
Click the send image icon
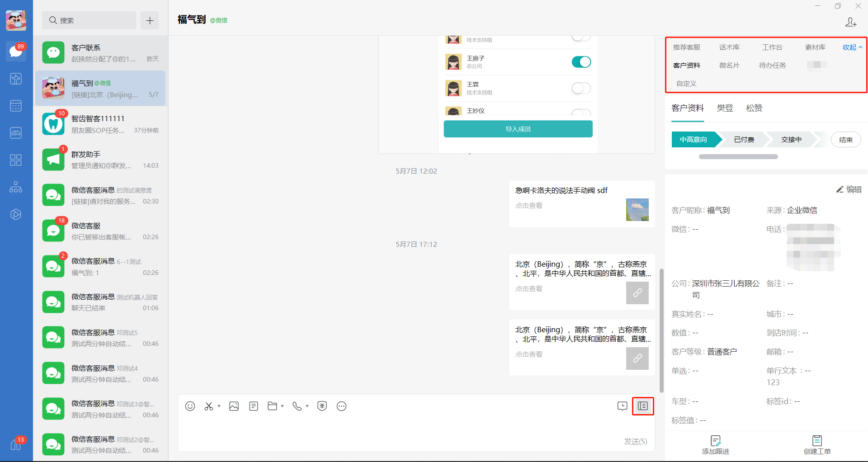[234, 406]
